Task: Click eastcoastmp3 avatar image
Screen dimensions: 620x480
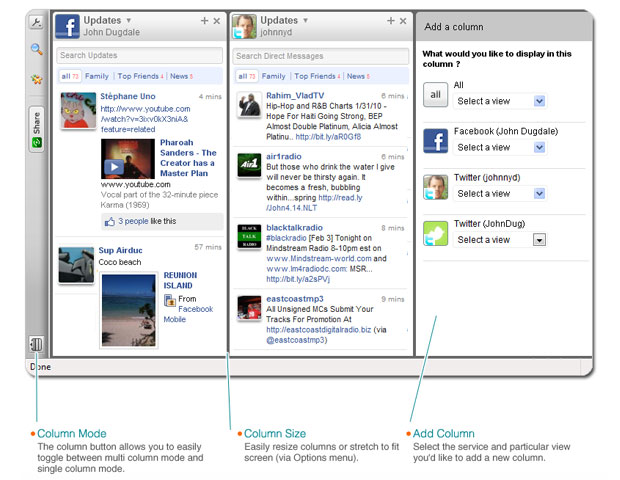Action: [x=249, y=308]
